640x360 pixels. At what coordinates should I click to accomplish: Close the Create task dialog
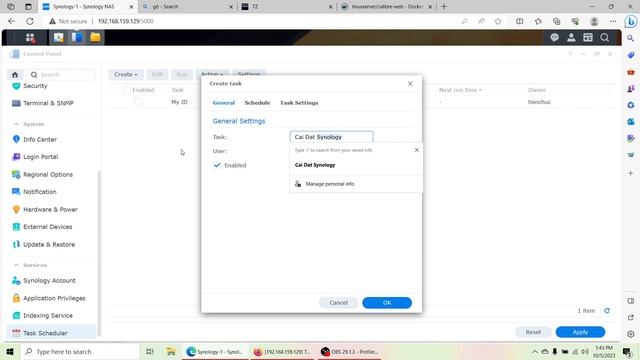coord(410,84)
